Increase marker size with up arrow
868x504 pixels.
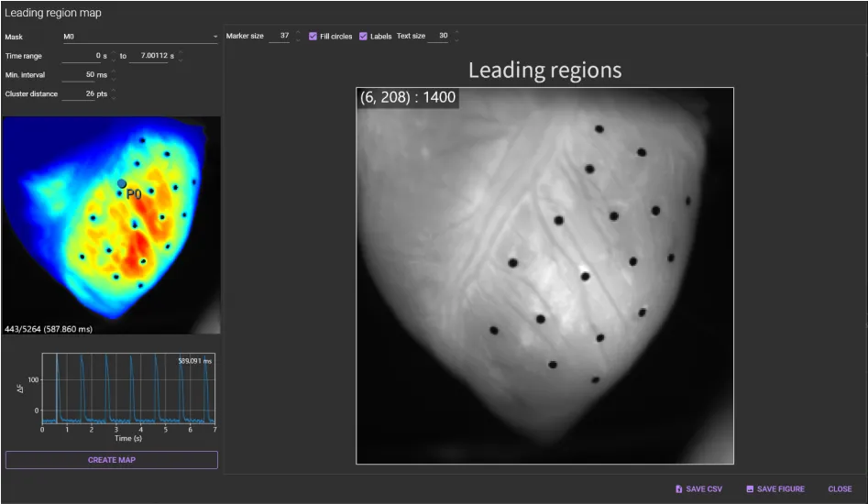(297, 33)
